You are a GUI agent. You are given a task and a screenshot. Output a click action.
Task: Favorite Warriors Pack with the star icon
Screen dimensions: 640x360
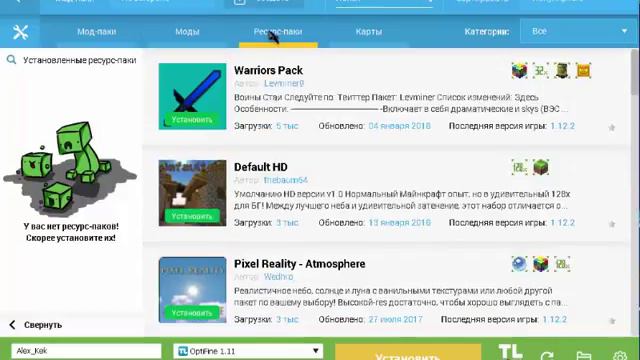tap(612, 128)
